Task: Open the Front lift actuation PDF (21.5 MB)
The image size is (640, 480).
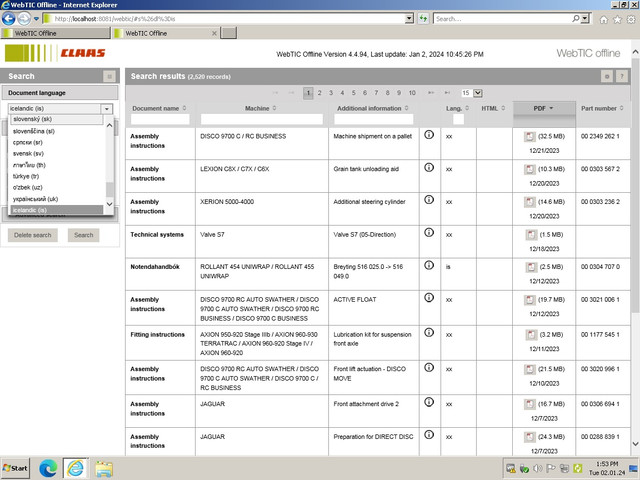Action: pyautogui.click(x=529, y=369)
